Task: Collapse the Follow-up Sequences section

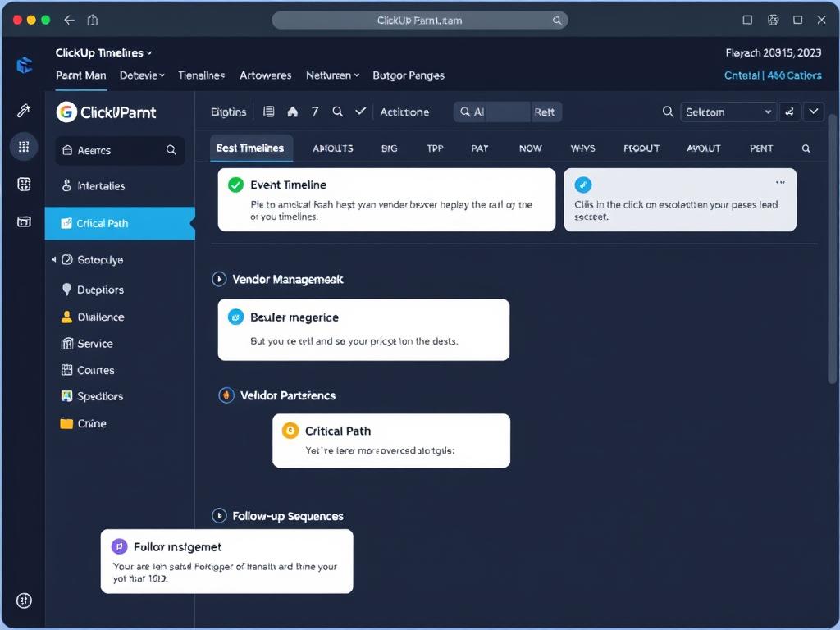Action: click(219, 516)
